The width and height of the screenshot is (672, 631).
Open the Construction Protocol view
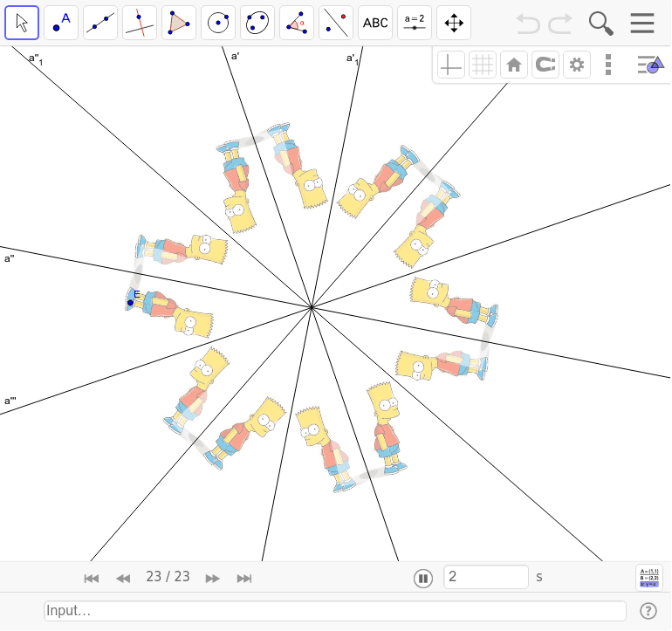coord(649,578)
